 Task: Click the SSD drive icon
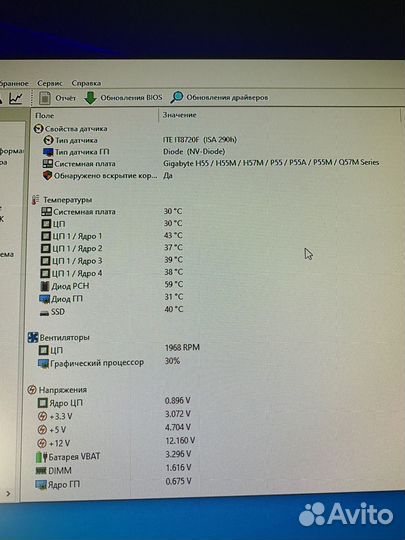pos(44,313)
